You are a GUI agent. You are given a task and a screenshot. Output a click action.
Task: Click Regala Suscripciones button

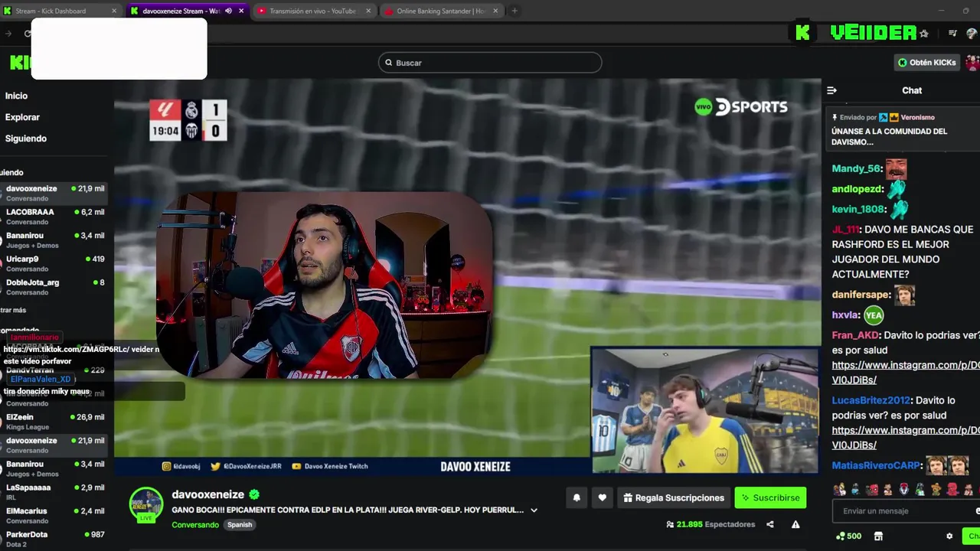pyautogui.click(x=673, y=497)
